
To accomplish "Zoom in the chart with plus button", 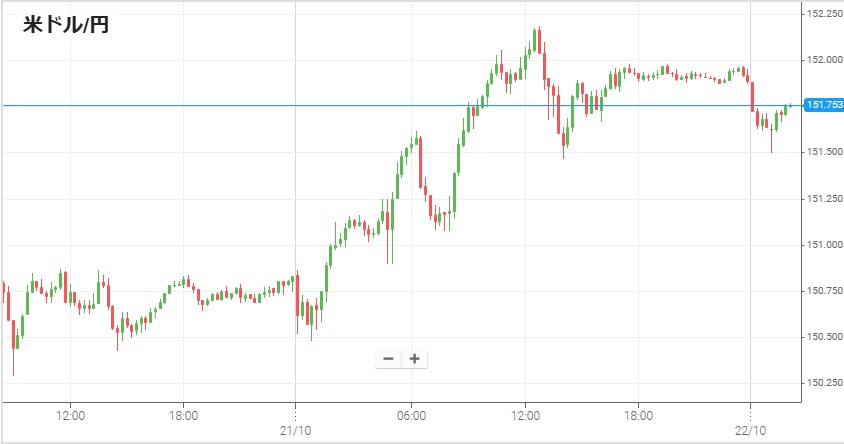I will click(414, 359).
